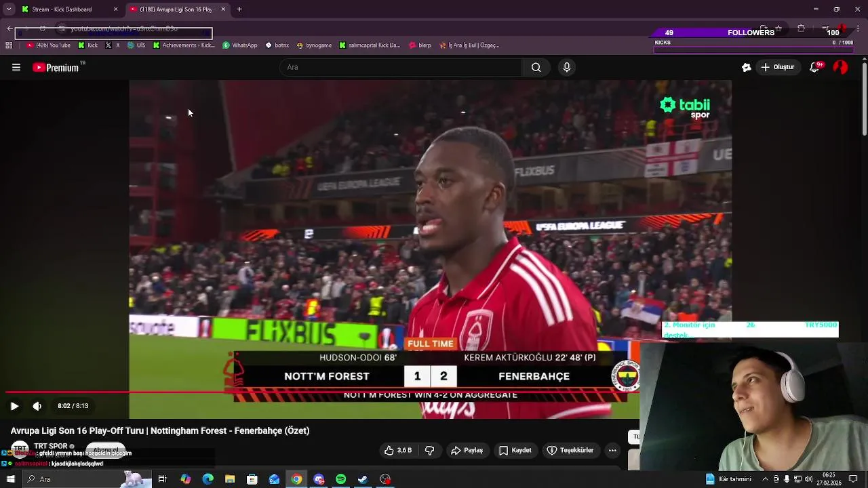This screenshot has width=868, height=488.
Task: Open the TRT SPOR channel avatar
Action: 20,449
